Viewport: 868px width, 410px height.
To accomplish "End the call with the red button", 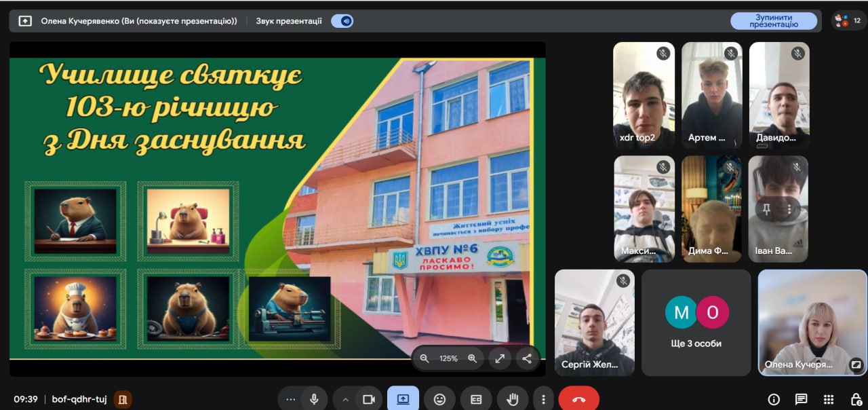I will click(578, 399).
